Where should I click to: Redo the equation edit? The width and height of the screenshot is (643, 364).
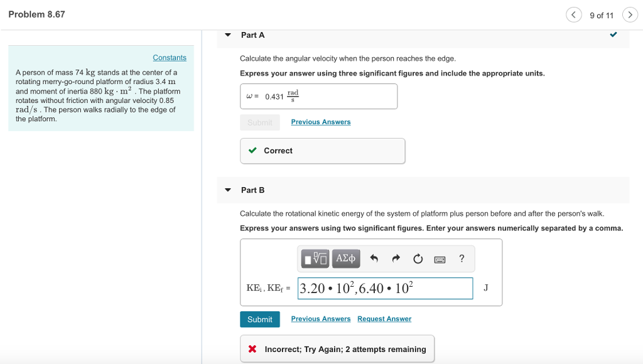pos(396,259)
